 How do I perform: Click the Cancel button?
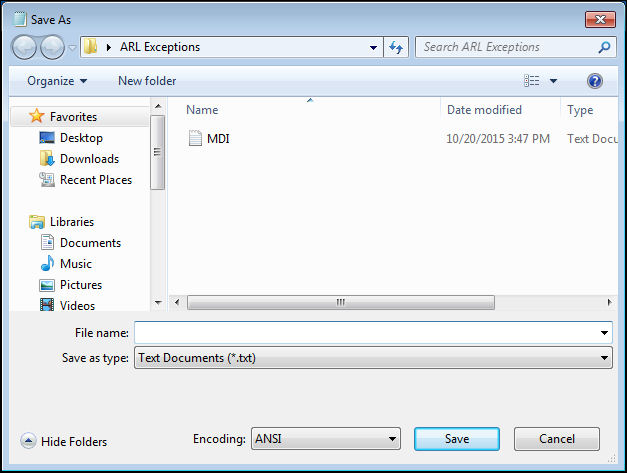tap(557, 439)
